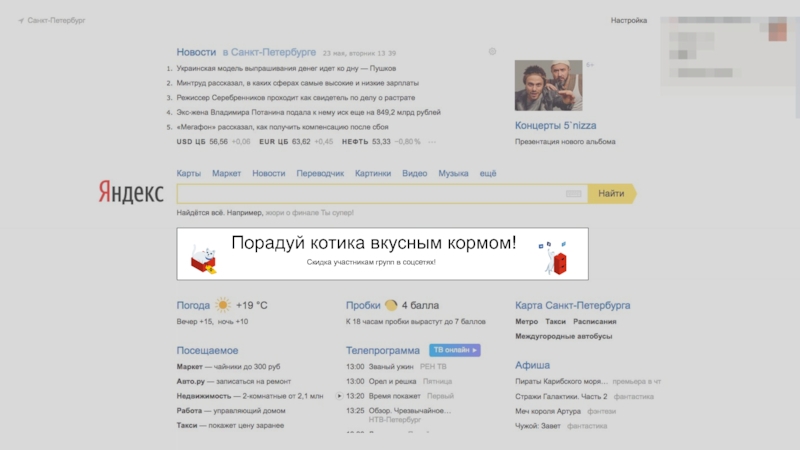Click the yellow traffic level icon
This screenshot has width=800, height=450.
pos(391,305)
